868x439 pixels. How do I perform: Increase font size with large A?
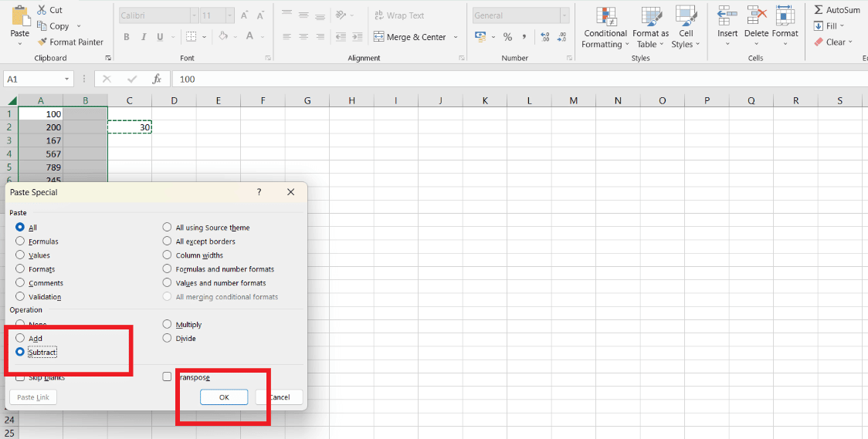[x=244, y=15]
